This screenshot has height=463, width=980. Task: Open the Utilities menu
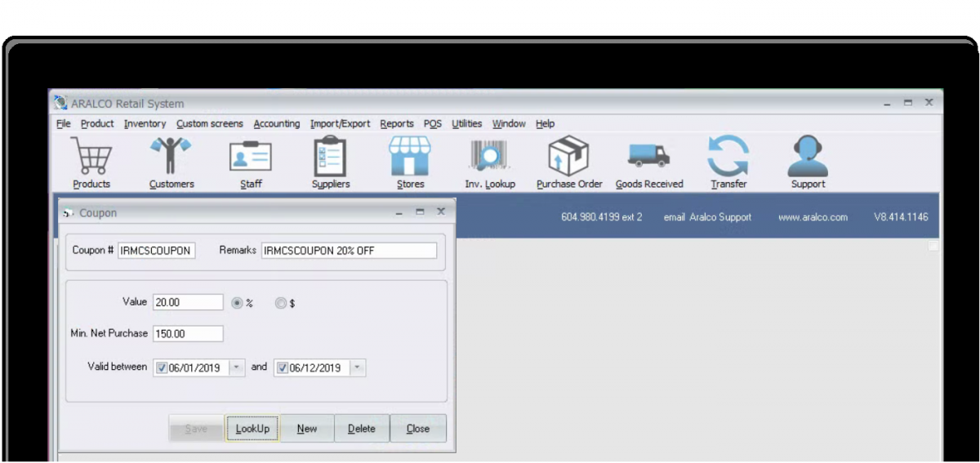click(x=467, y=123)
